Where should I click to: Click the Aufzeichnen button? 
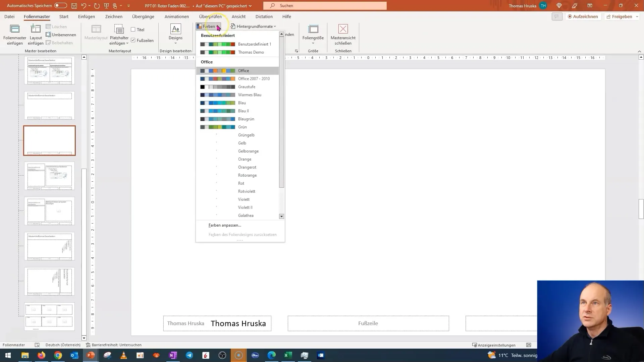point(583,16)
